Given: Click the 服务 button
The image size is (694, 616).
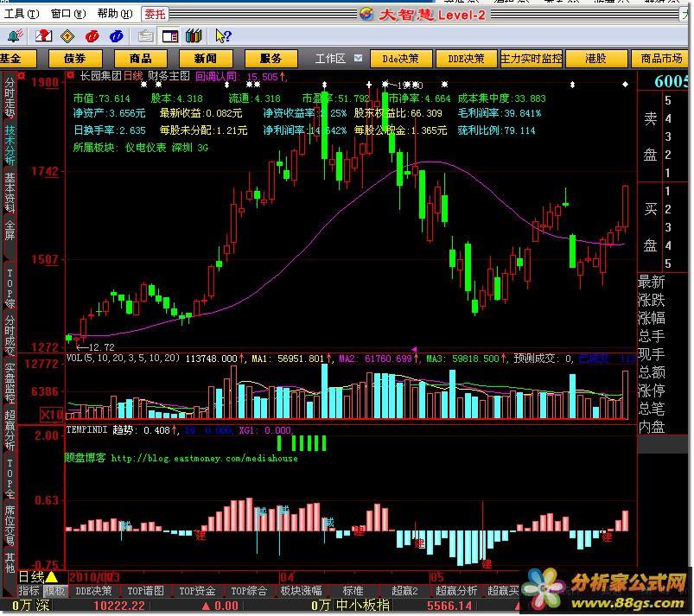Looking at the screenshot, I should pyautogui.click(x=271, y=59).
